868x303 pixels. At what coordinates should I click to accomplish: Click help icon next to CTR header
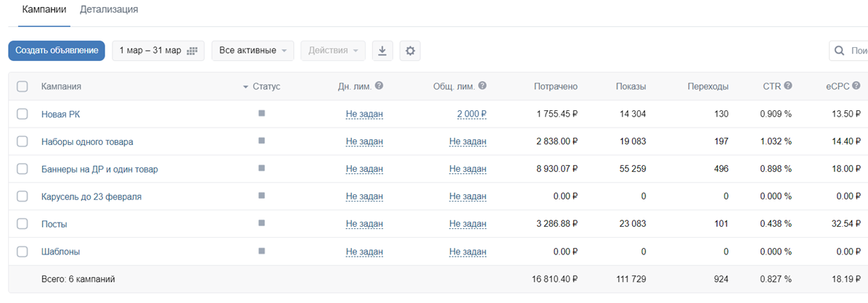(787, 86)
